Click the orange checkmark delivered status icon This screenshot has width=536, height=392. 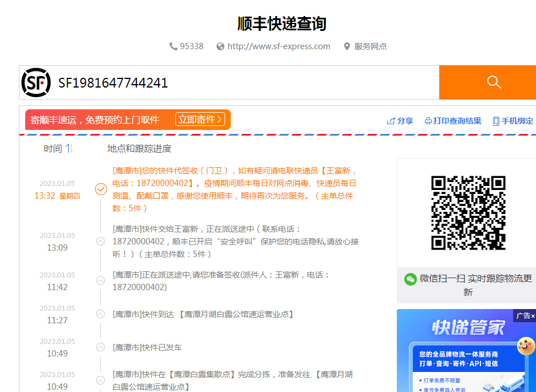tap(101, 189)
